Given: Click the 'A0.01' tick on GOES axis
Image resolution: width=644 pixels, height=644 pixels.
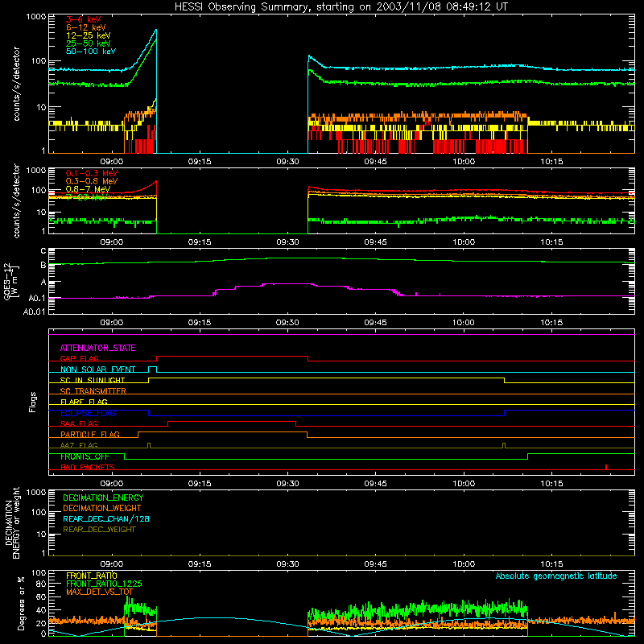Looking at the screenshot, I should (x=35, y=312).
